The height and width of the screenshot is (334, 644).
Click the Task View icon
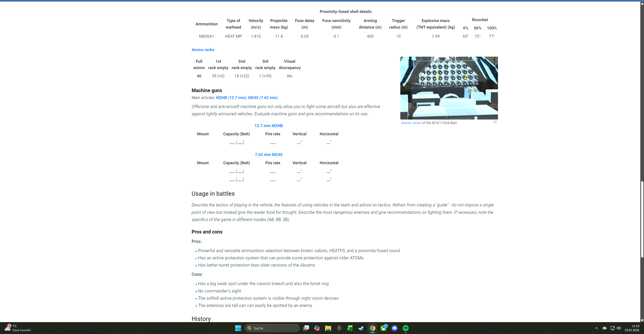pyautogui.click(x=306, y=328)
